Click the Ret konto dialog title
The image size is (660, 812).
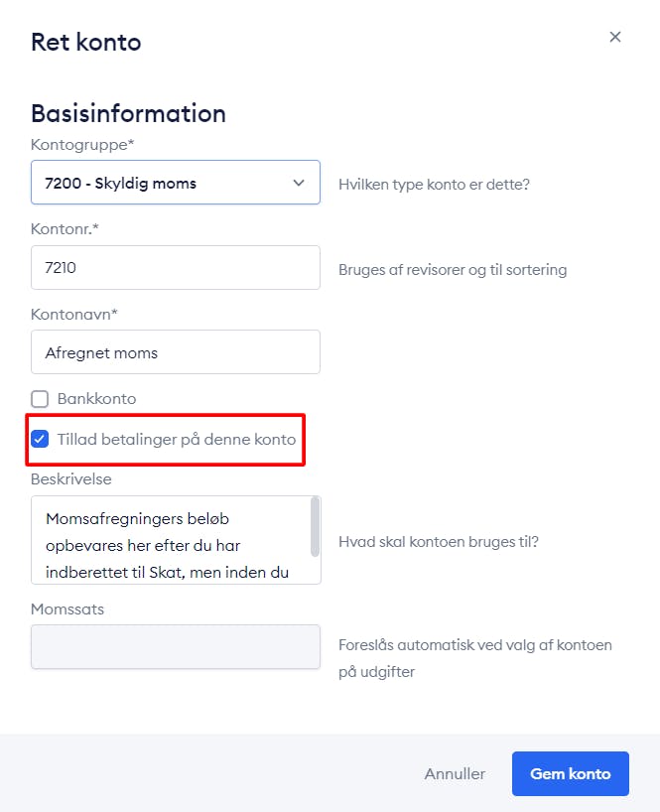[86, 42]
